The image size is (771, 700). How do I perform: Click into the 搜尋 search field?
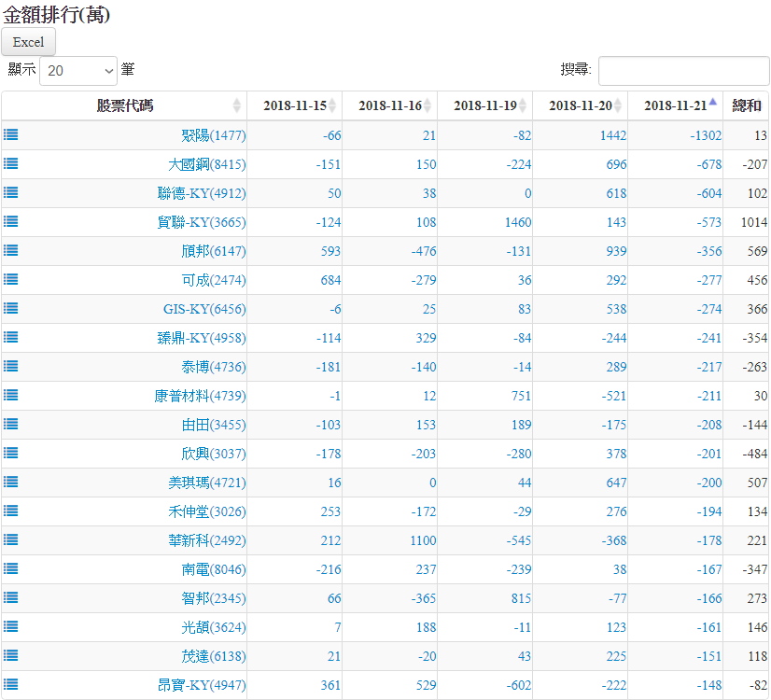click(683, 70)
